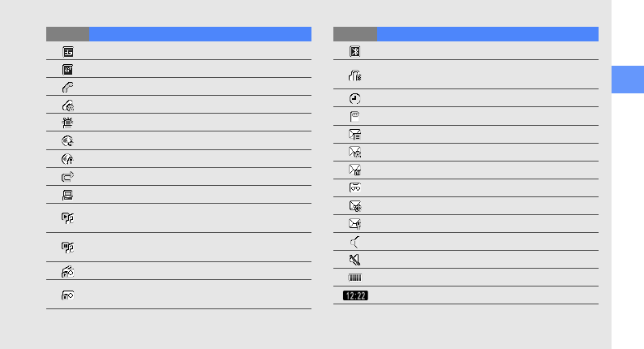Select the muted speaker silent profile icon
Screen dimensions: 644x349
pyautogui.click(x=355, y=260)
